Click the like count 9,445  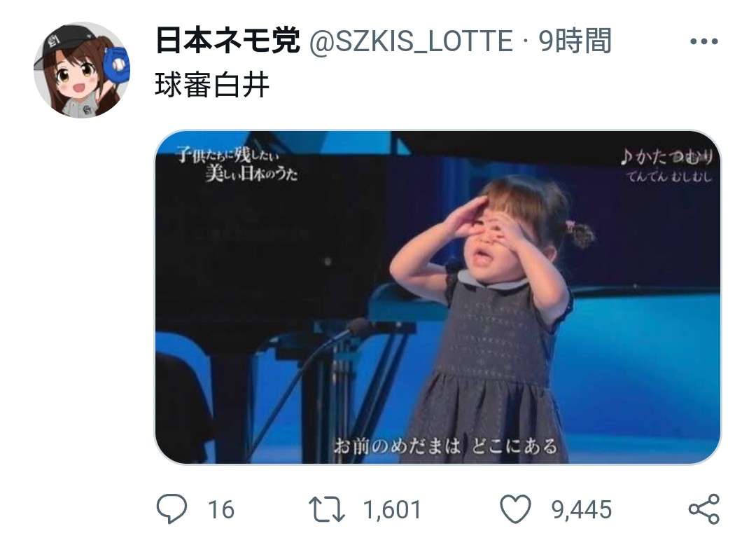(582, 510)
